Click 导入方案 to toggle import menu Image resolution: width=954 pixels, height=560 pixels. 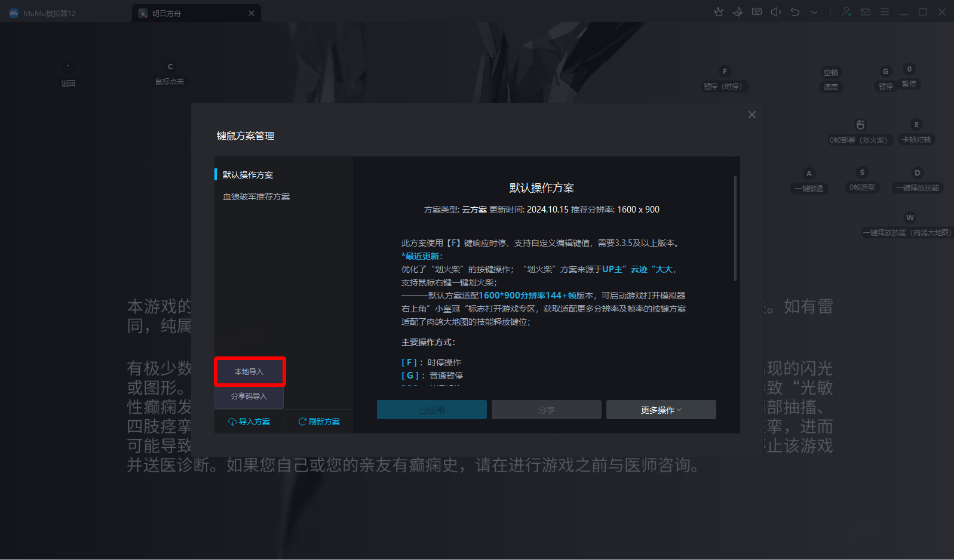(x=249, y=421)
